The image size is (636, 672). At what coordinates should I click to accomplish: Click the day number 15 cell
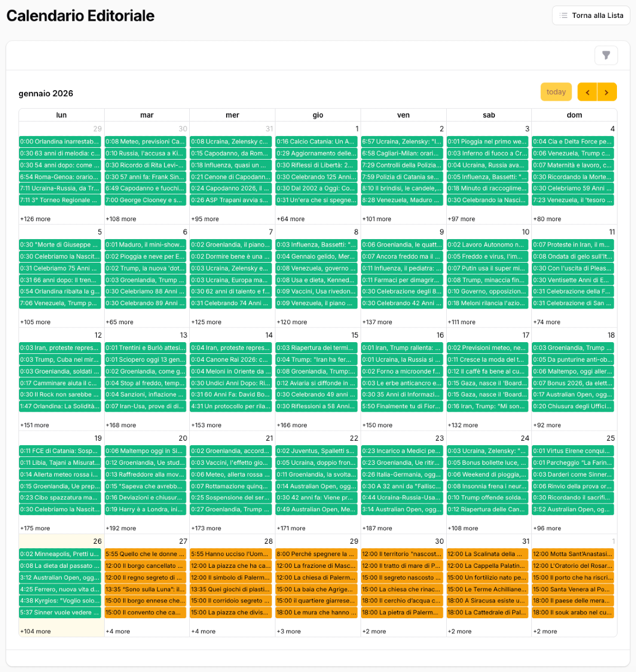(354, 334)
